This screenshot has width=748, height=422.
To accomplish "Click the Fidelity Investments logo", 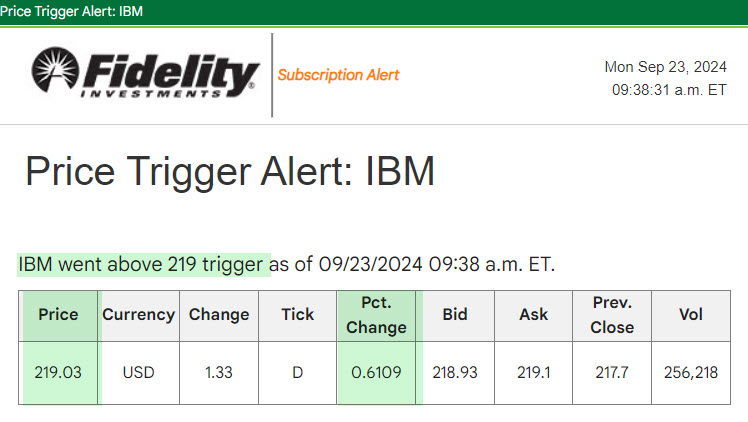I will coord(145,73).
